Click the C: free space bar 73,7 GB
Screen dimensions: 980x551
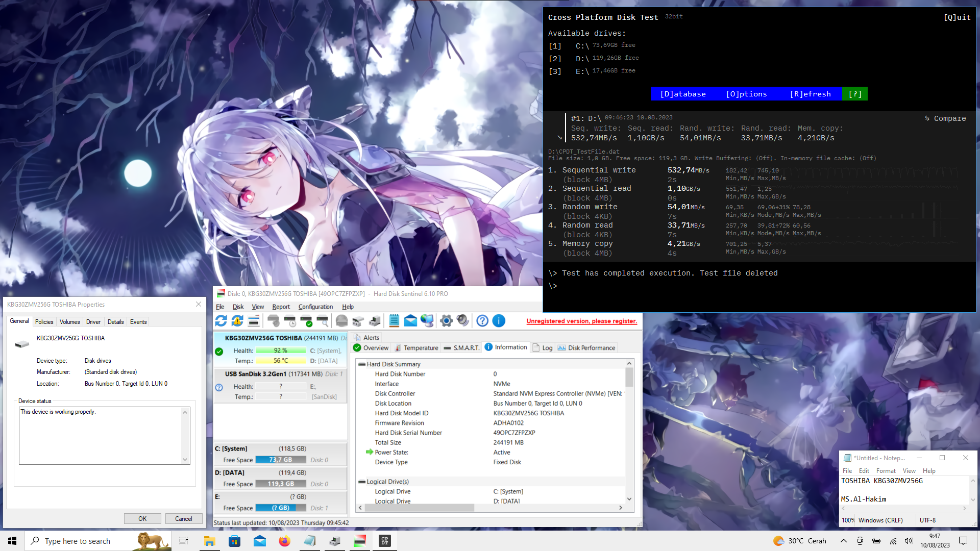tap(281, 460)
